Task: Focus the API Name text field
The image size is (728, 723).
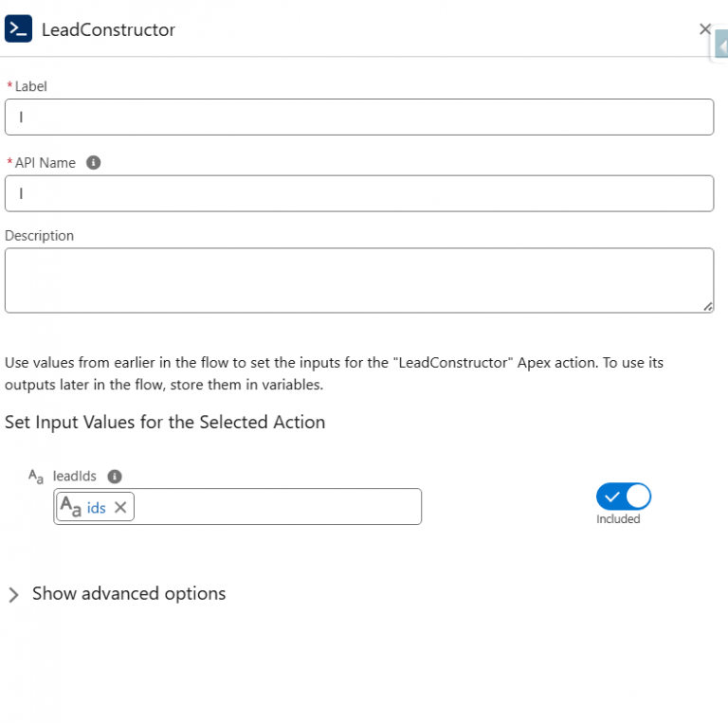Action: point(359,193)
